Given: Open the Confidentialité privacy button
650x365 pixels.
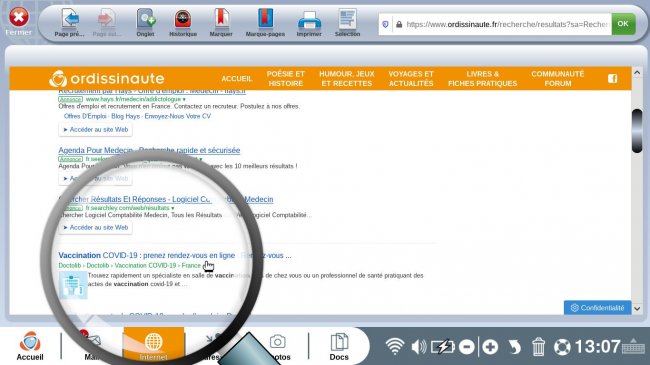Looking at the screenshot, I should pyautogui.click(x=597, y=308).
